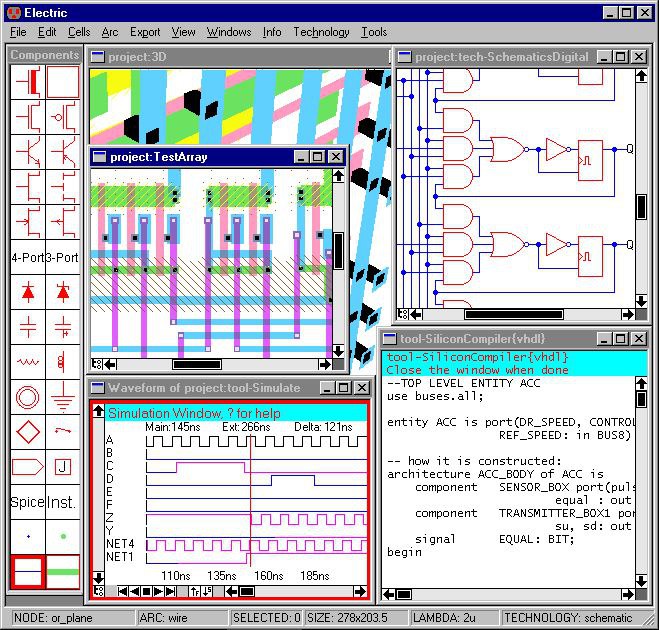
Task: Select the electrolytic capacitor symbol
Action: (x=63, y=327)
